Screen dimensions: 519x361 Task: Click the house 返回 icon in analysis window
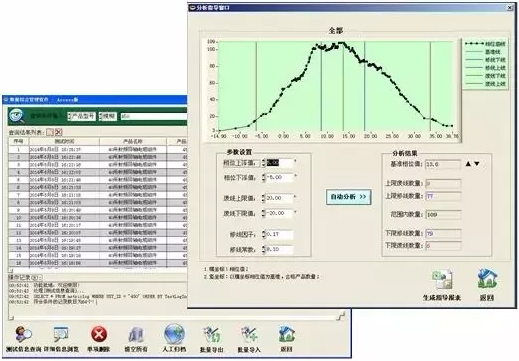tap(487, 279)
